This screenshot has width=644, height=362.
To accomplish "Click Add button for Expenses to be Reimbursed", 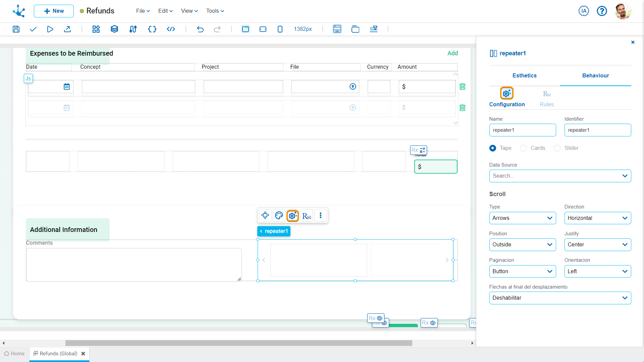I will point(452,53).
